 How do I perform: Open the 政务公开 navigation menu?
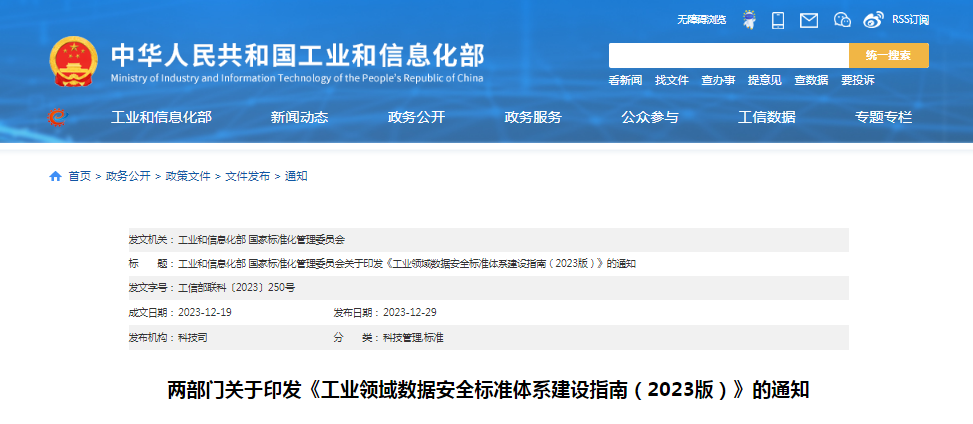pyautogui.click(x=416, y=117)
